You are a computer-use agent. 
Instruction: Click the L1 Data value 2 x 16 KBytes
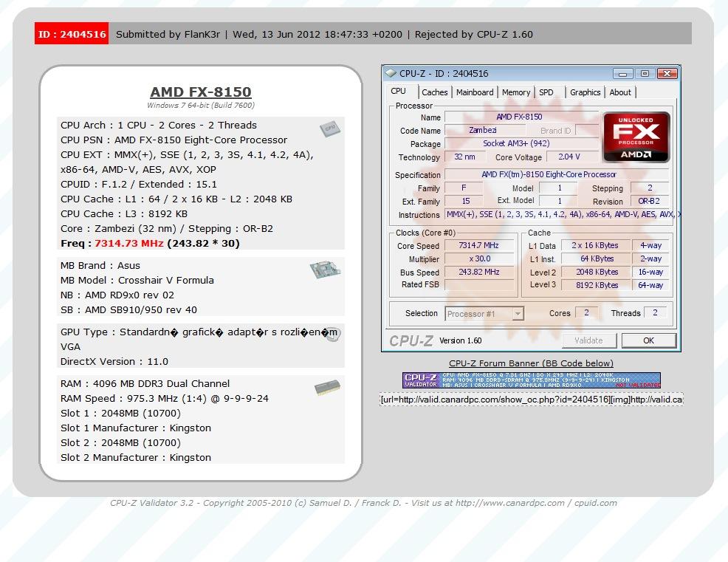pos(596,245)
